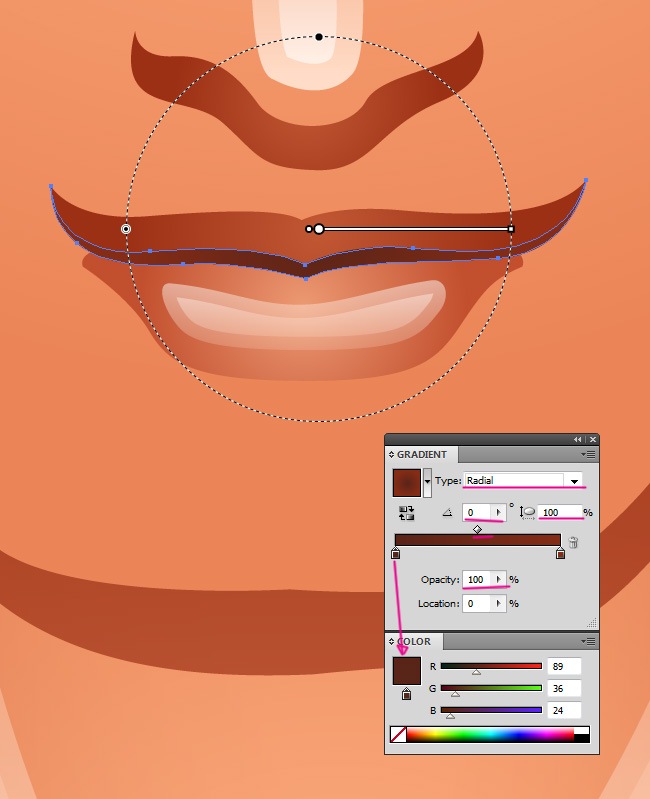Open the gradient preset dropdown arrow
650x799 pixels.
pyautogui.click(x=427, y=483)
